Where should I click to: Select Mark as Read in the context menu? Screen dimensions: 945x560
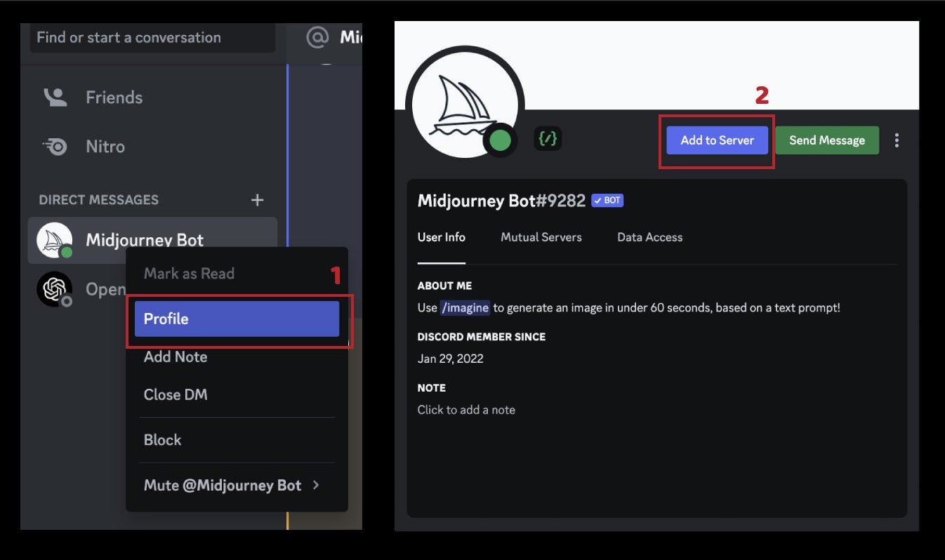pos(237,274)
